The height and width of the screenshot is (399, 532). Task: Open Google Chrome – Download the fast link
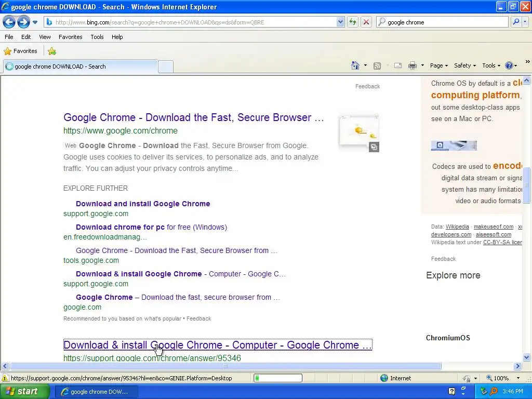click(178, 297)
